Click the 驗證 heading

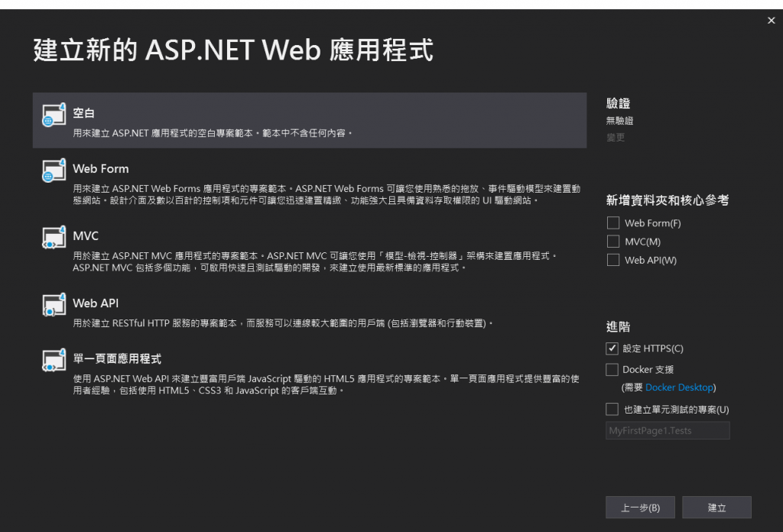click(x=618, y=103)
